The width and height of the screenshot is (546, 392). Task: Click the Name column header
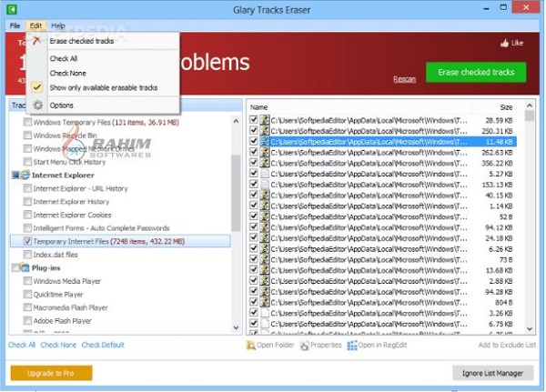tap(359, 107)
